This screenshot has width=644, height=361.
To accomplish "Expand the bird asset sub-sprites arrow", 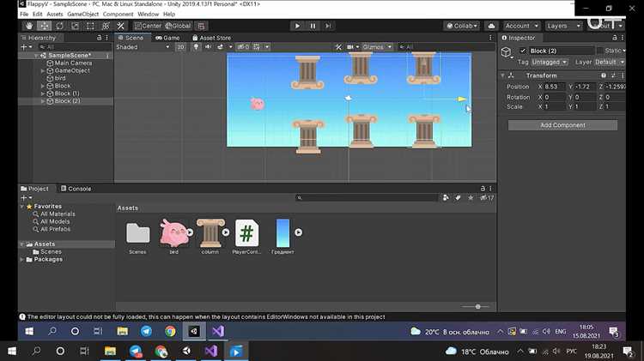I will pos(190,232).
